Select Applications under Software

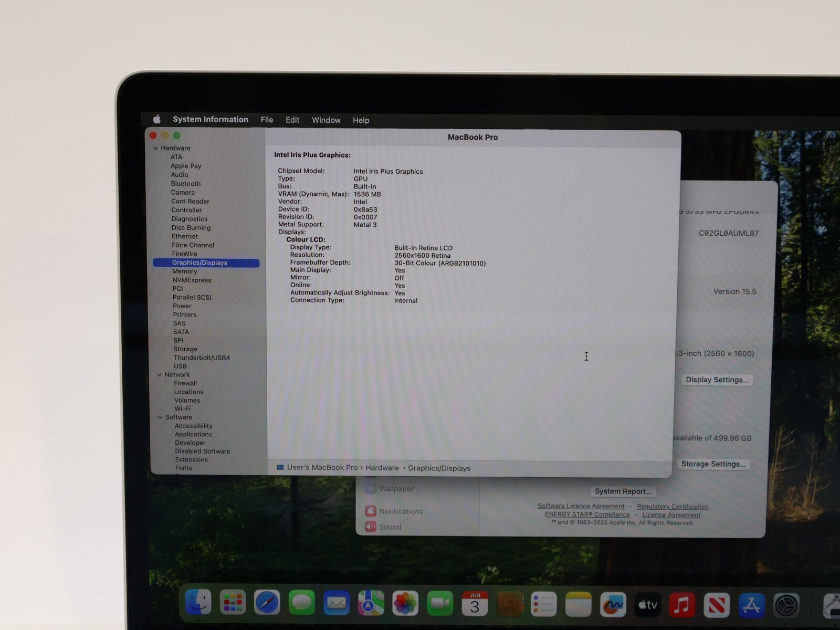(193, 435)
